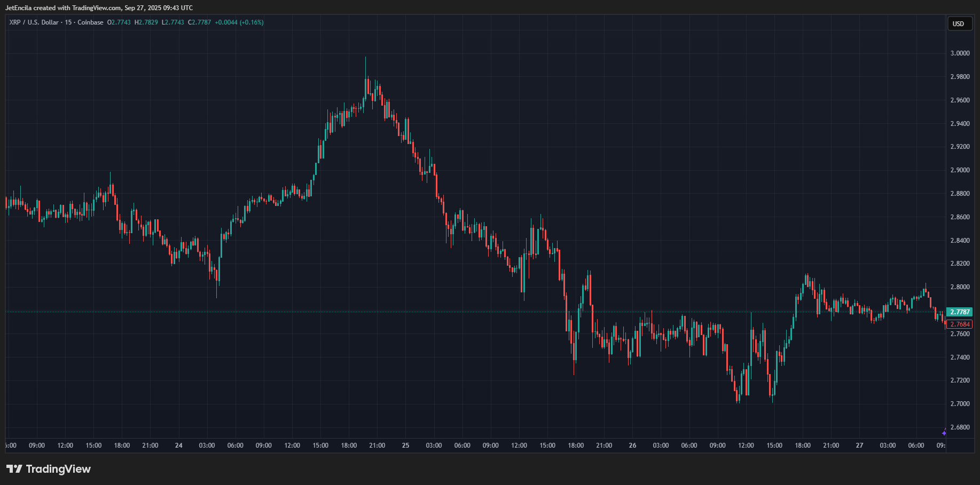Image resolution: width=980 pixels, height=485 pixels.
Task: Select the open price value O2.7743
Action: click(120, 22)
